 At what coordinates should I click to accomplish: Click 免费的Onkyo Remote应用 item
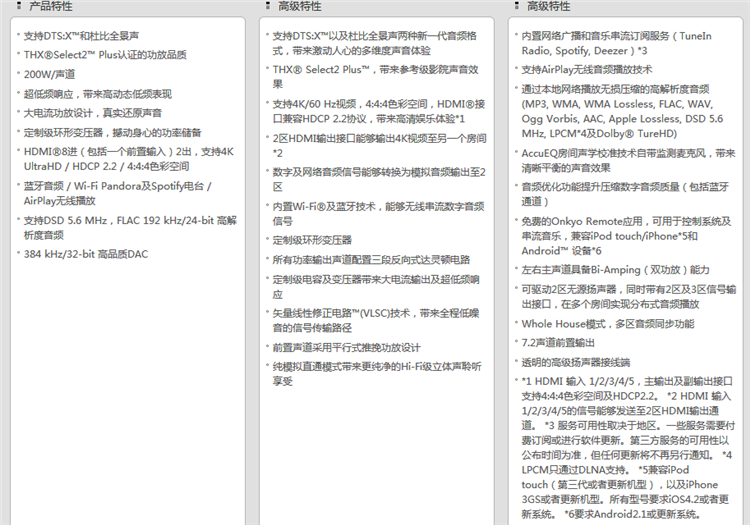click(626, 236)
